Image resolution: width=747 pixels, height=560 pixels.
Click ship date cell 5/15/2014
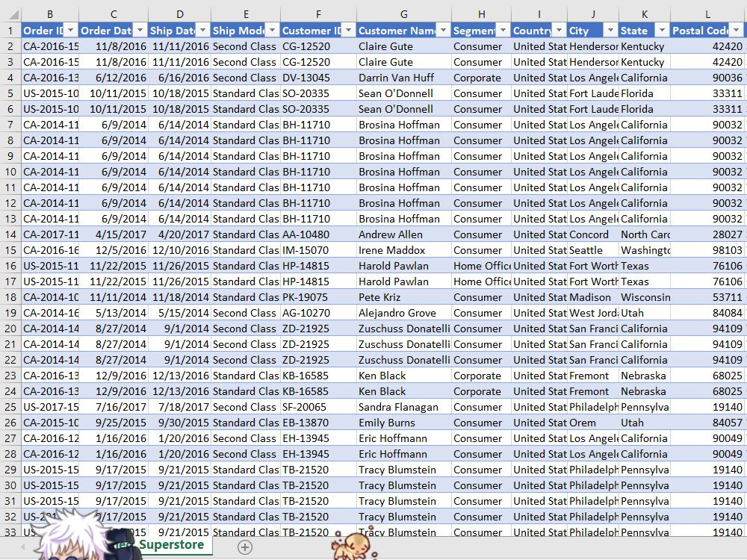point(179,313)
